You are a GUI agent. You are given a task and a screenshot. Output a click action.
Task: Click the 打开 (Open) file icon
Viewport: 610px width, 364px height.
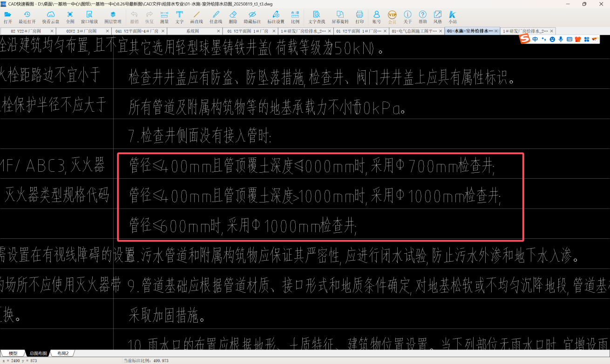[x=8, y=17]
